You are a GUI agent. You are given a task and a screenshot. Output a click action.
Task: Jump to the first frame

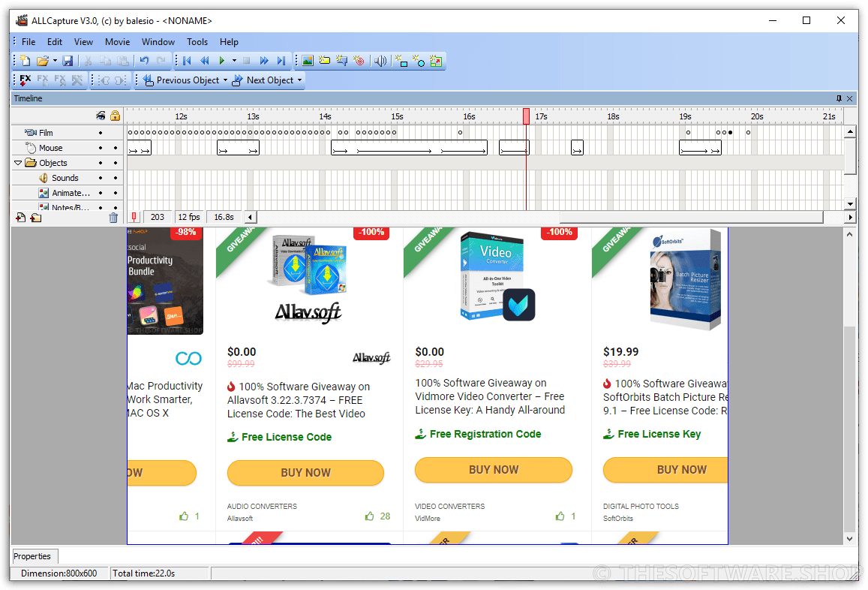pos(187,60)
